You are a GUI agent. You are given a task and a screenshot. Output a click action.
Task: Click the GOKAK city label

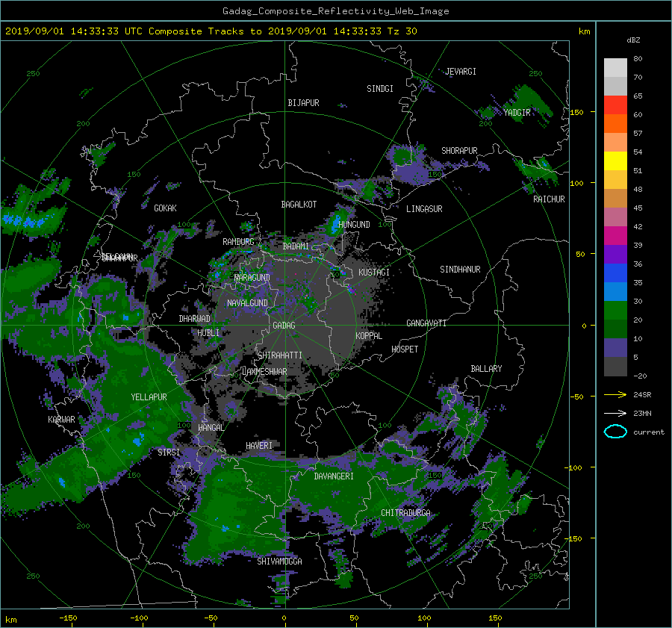click(165, 208)
